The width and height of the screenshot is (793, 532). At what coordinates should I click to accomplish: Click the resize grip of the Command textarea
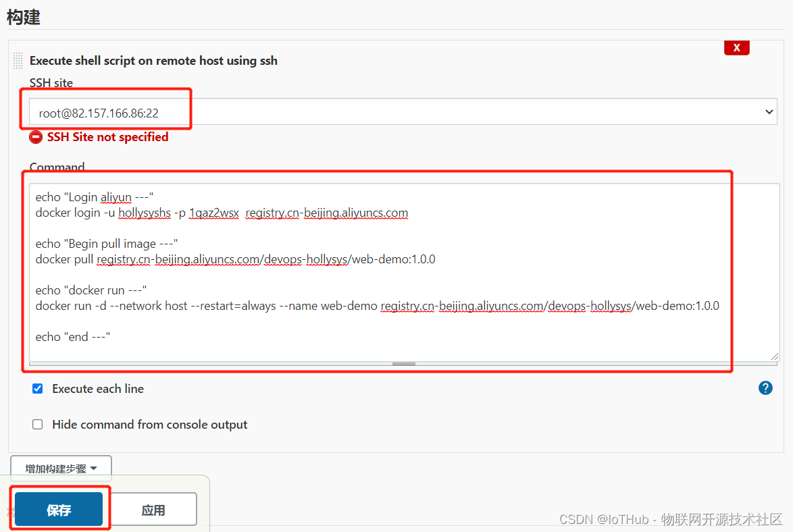coord(774,356)
